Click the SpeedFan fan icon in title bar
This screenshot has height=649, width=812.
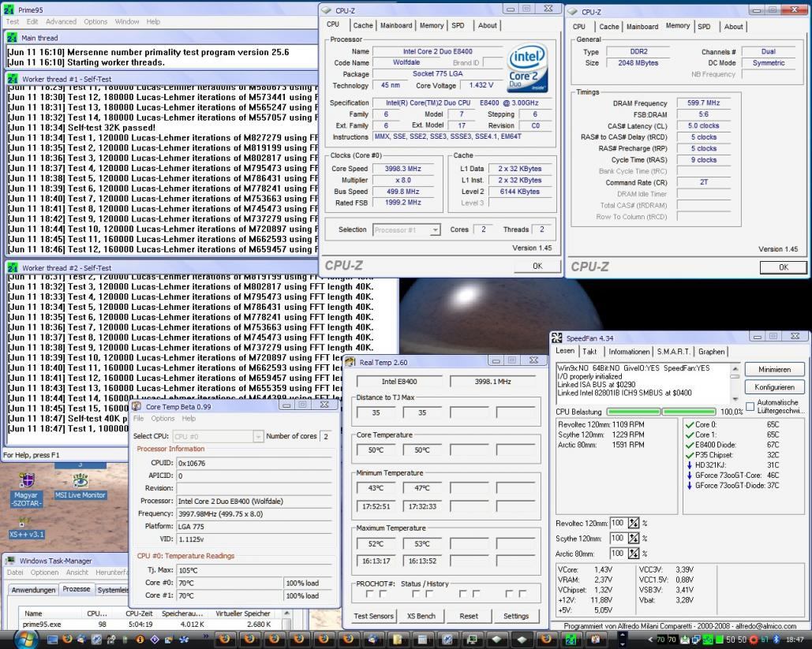click(556, 338)
